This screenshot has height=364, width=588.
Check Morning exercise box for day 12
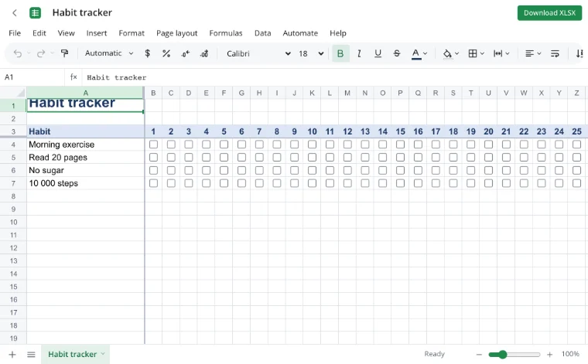coord(347,145)
